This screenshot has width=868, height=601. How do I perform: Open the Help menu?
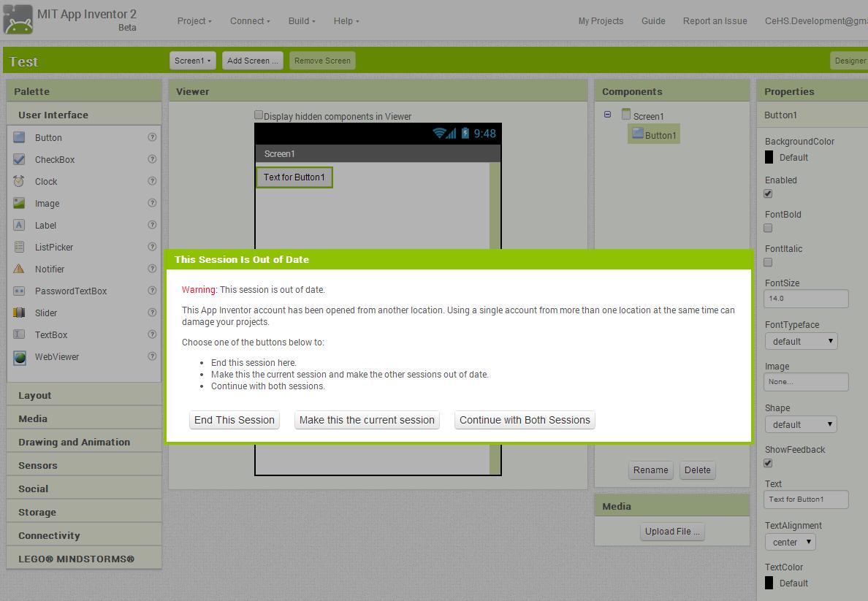pyautogui.click(x=346, y=21)
